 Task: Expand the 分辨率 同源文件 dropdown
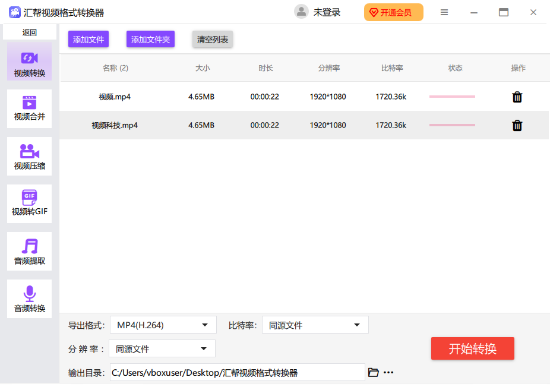click(x=162, y=349)
